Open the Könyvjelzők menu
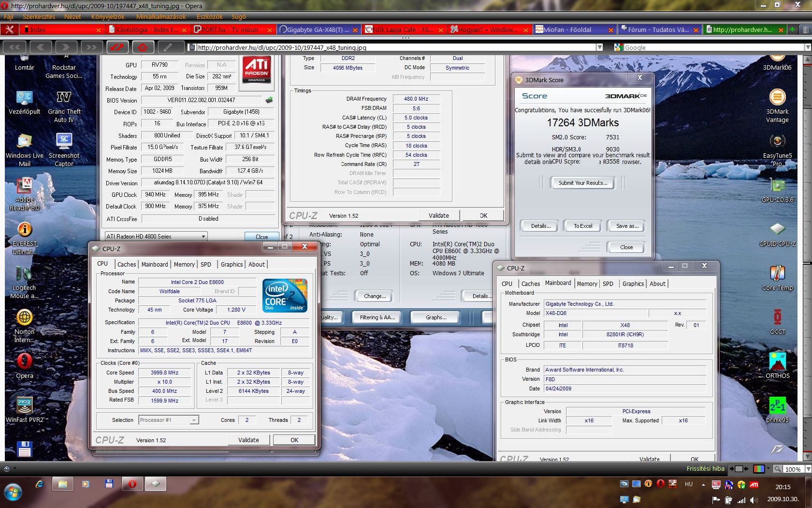This screenshot has width=812, height=508. [x=108, y=16]
